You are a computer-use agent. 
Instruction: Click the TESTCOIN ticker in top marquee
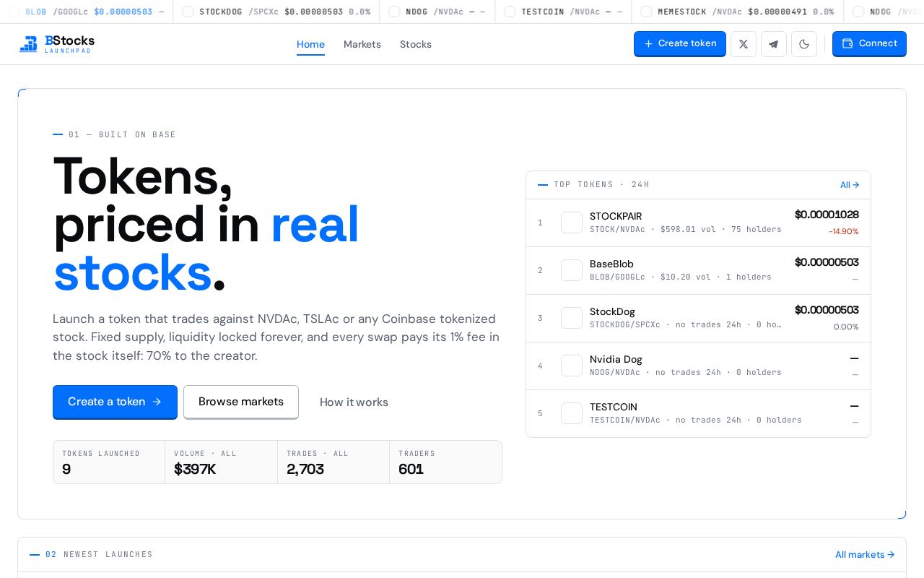click(563, 12)
